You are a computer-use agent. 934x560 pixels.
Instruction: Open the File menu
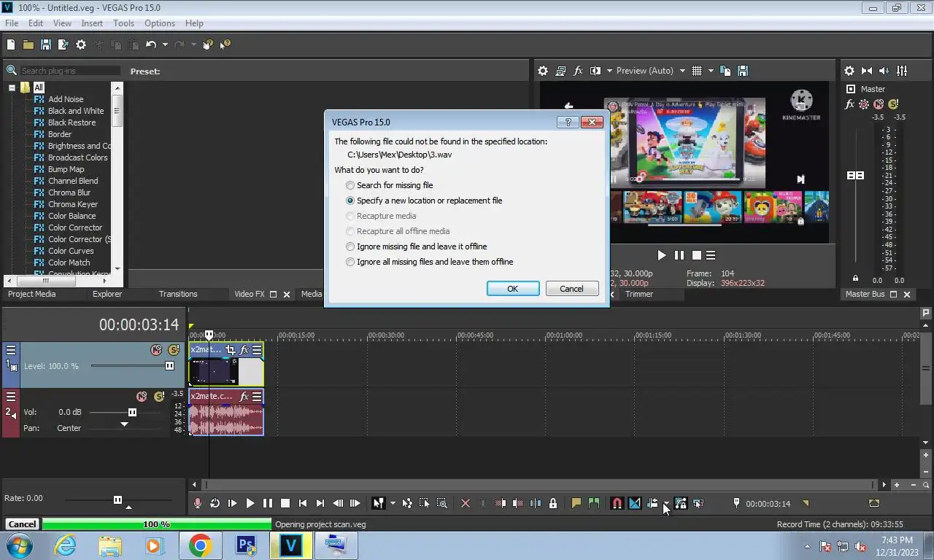[x=12, y=23]
